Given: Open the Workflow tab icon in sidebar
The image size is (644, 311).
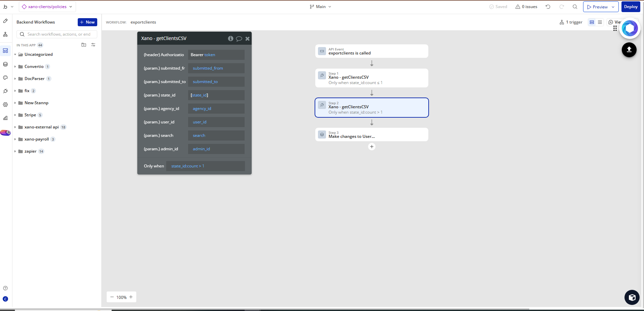Looking at the screenshot, I should click(5, 34).
